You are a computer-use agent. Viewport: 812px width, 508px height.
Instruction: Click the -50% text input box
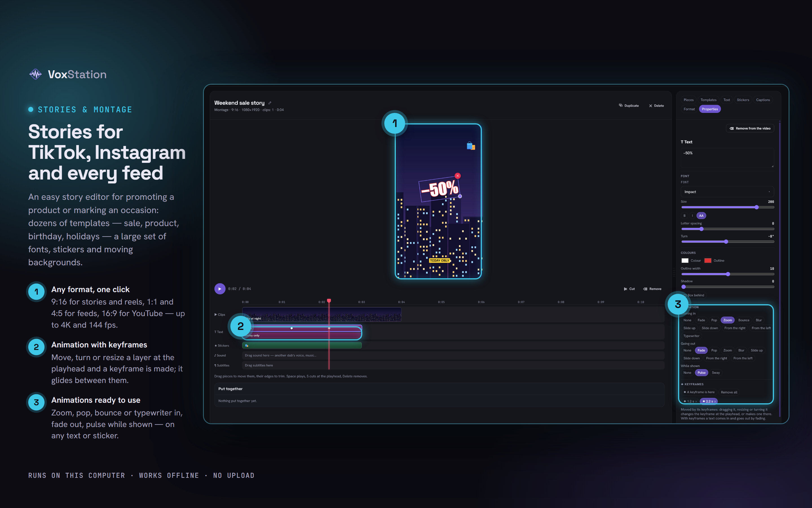pyautogui.click(x=727, y=158)
